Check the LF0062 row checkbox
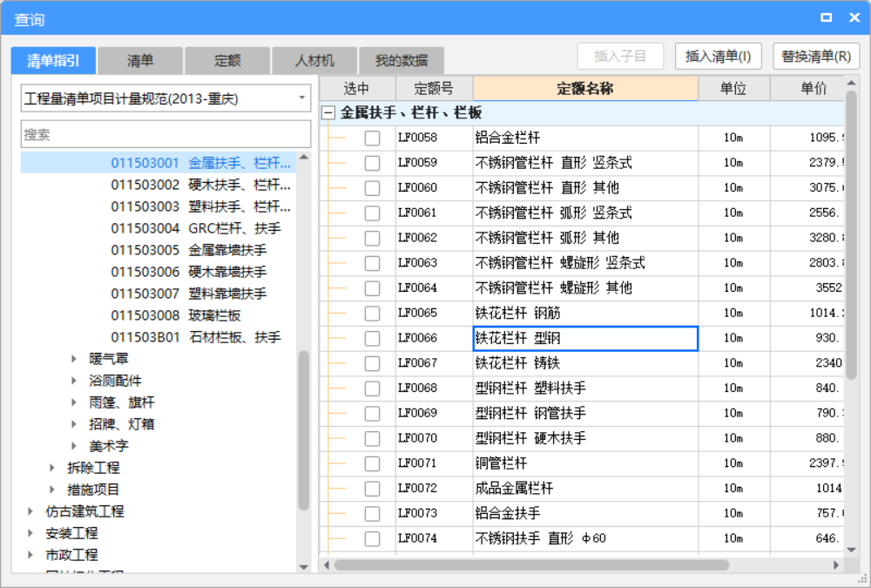This screenshot has width=871, height=588. point(372,238)
